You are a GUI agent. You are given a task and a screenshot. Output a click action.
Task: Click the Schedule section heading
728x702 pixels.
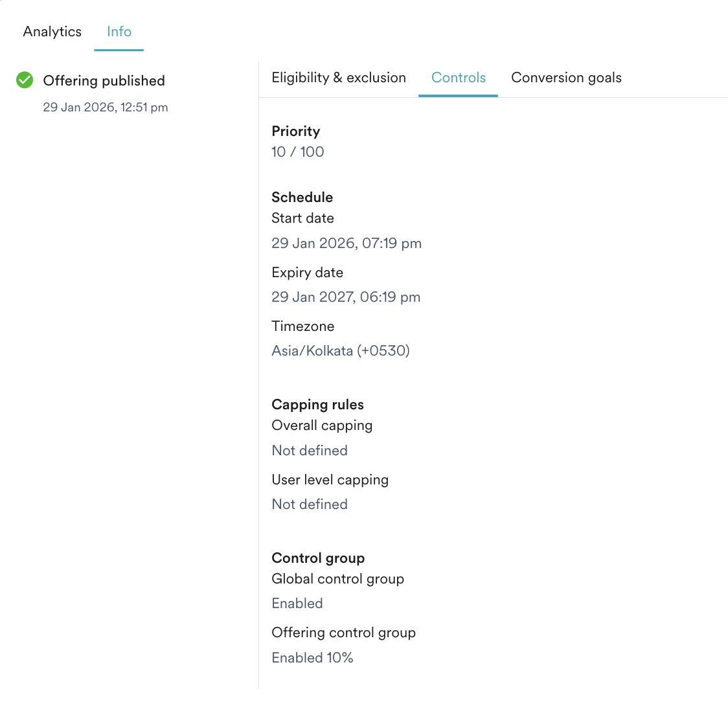point(302,198)
